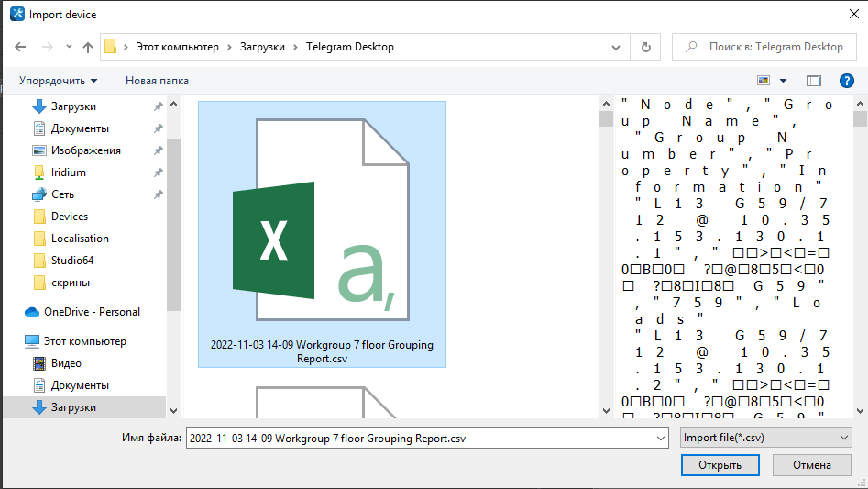Select the OneDrive - Personal cloud entry

click(92, 312)
